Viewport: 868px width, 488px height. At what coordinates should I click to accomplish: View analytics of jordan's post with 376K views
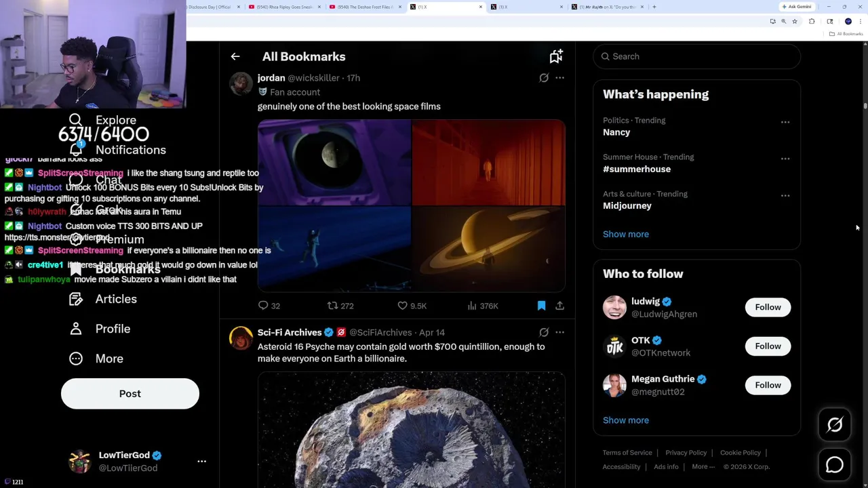coord(483,306)
